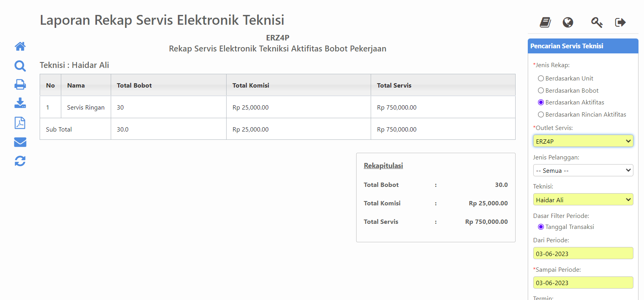Click the globe icon in top toolbar
Image resolution: width=644 pixels, height=300 pixels.
click(568, 22)
